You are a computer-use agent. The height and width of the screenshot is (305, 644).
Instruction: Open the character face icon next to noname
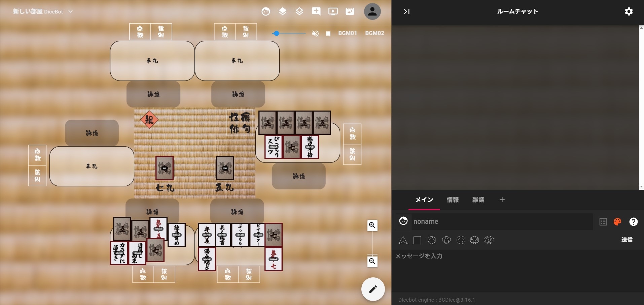point(403,221)
